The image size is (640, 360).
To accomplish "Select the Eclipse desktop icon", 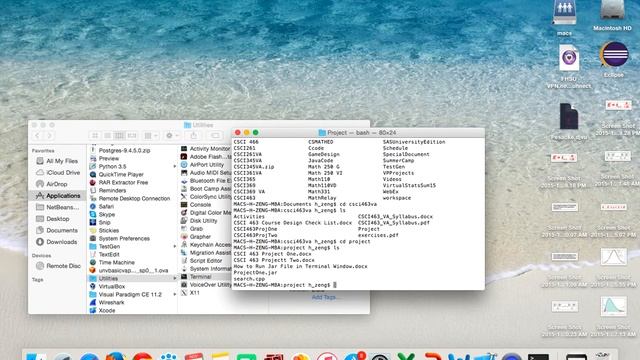I will click(614, 54).
